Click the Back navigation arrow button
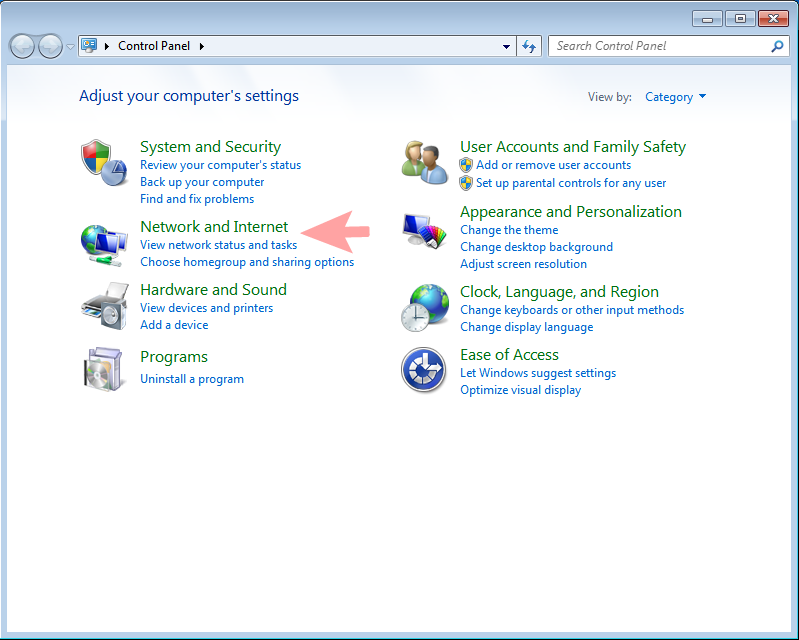Image resolution: width=799 pixels, height=640 pixels. coord(22,47)
